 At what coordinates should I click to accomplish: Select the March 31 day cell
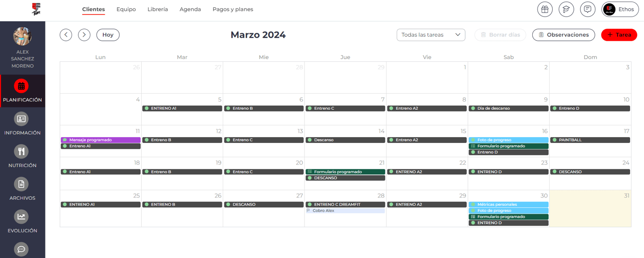click(590, 208)
